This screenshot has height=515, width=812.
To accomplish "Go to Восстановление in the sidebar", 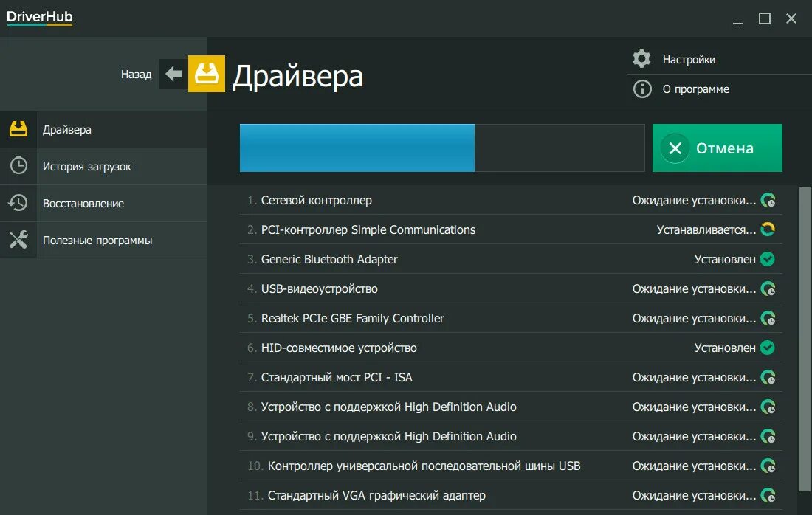I will [83, 204].
